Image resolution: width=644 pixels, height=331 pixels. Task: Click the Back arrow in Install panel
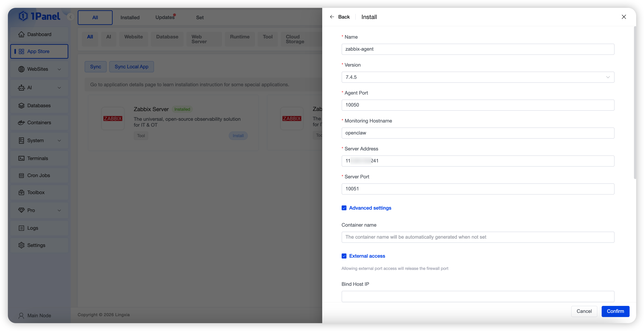pos(332,17)
